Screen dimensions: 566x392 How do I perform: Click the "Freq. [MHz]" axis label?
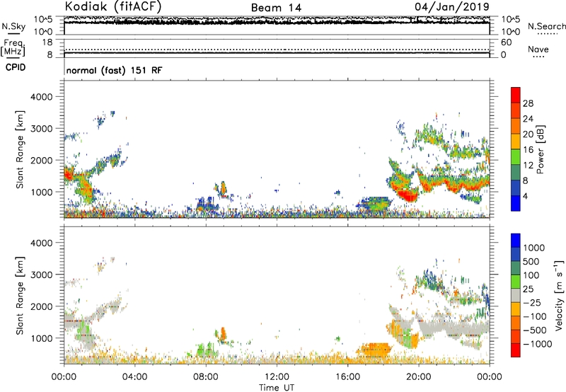13,48
